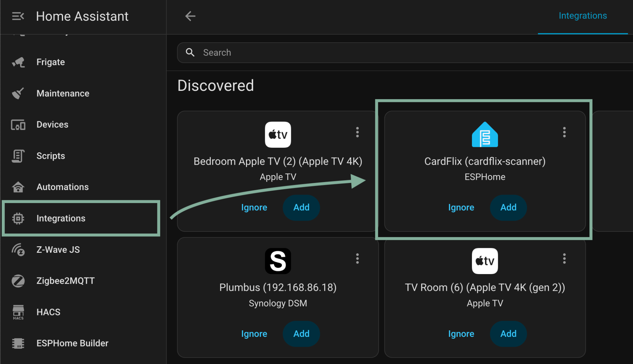Open overflow menu on TV Room card

click(x=564, y=259)
